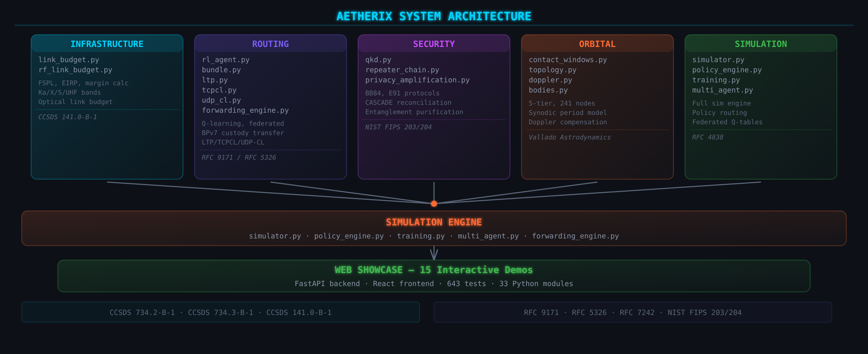Click 'BPv7 custody transfer' note
Image resolution: width=868 pixels, height=354 pixels.
(243, 133)
